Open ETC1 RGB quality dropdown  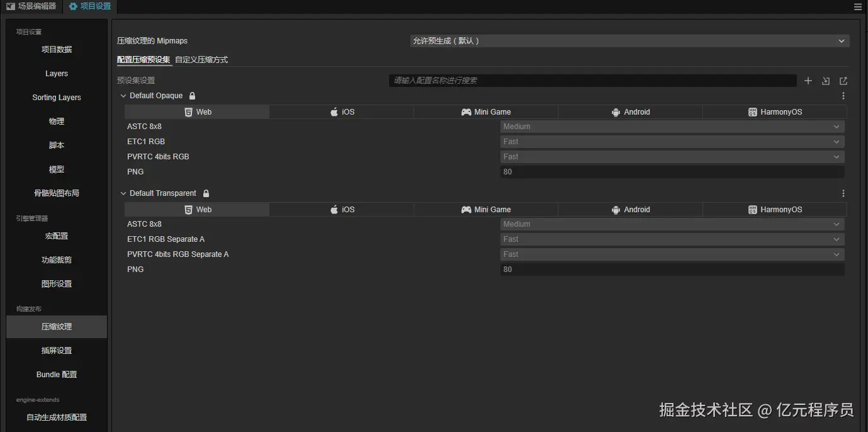(672, 142)
